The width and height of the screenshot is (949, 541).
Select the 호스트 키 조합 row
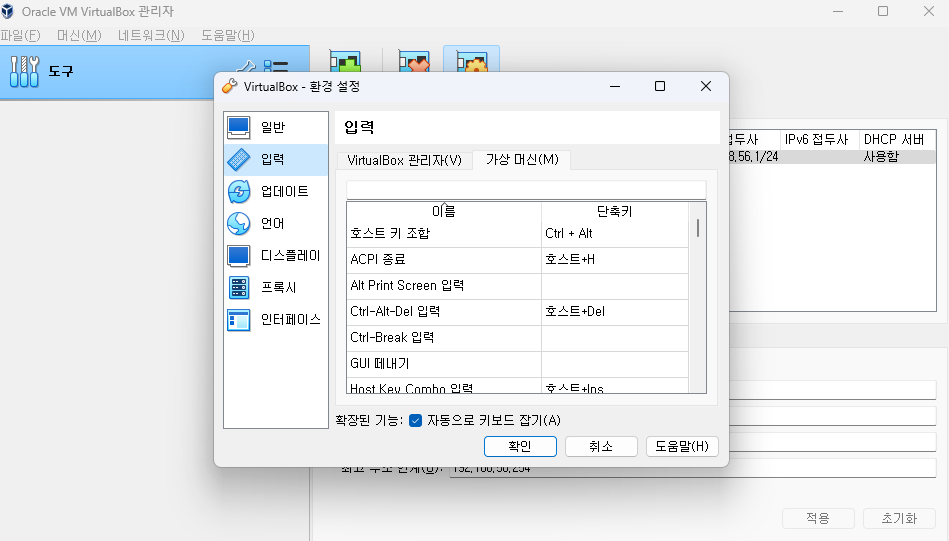(517, 234)
